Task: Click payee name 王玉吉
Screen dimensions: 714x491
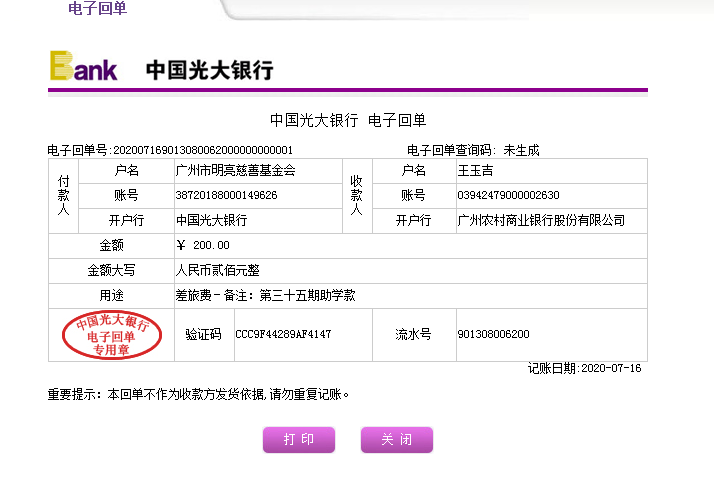Action: pyautogui.click(x=475, y=170)
